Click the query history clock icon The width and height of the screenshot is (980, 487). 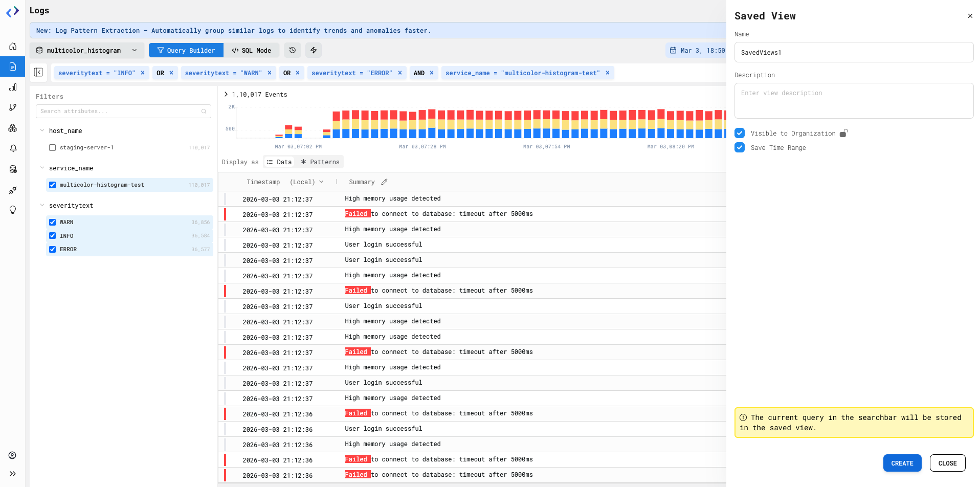(292, 50)
